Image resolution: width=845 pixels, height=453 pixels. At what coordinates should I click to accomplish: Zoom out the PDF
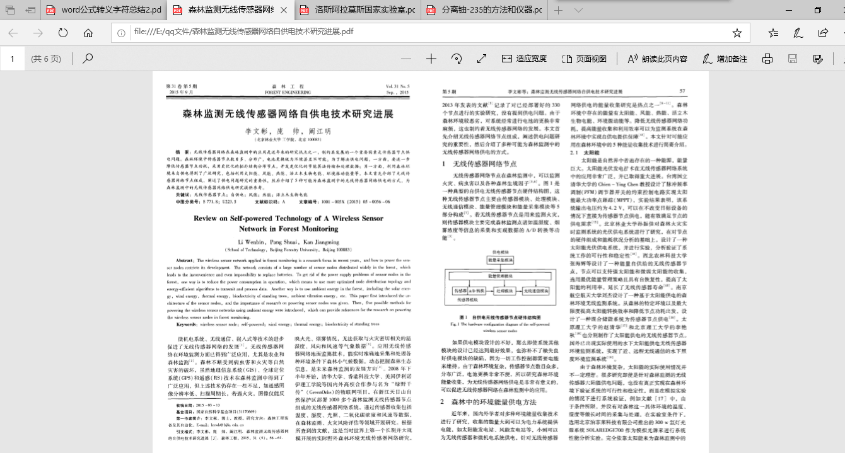point(406,59)
